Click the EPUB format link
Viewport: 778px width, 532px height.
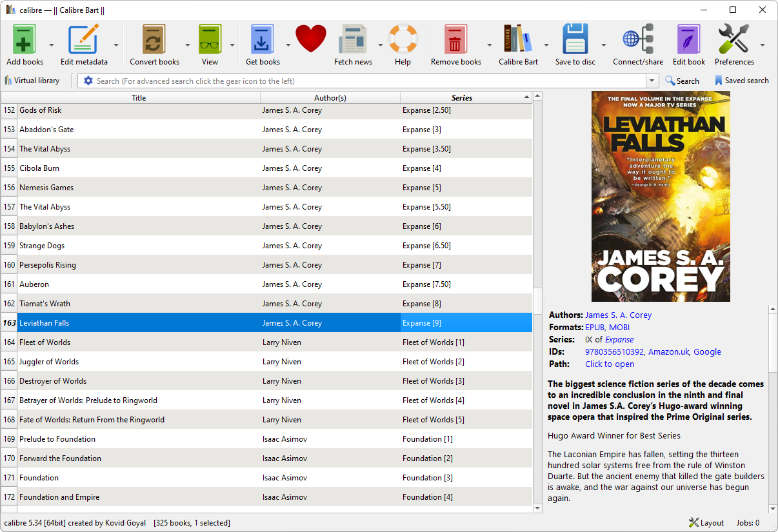[595, 328]
